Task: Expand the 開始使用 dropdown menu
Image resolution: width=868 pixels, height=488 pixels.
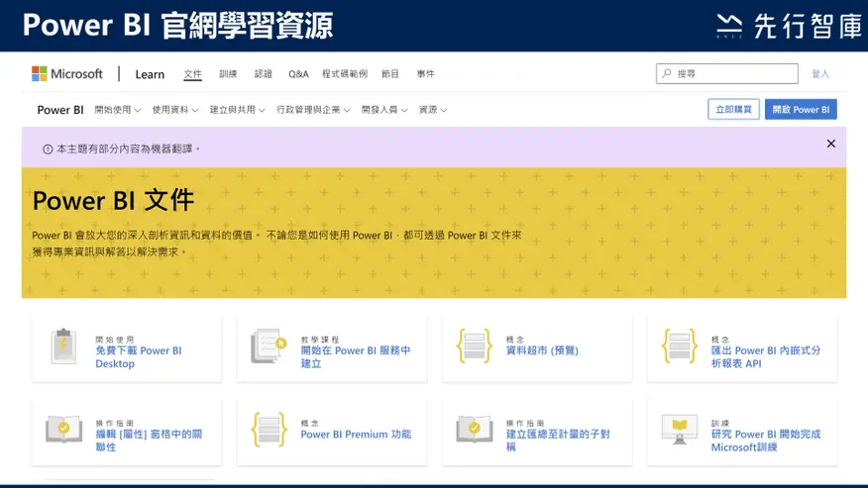Action: tap(117, 110)
